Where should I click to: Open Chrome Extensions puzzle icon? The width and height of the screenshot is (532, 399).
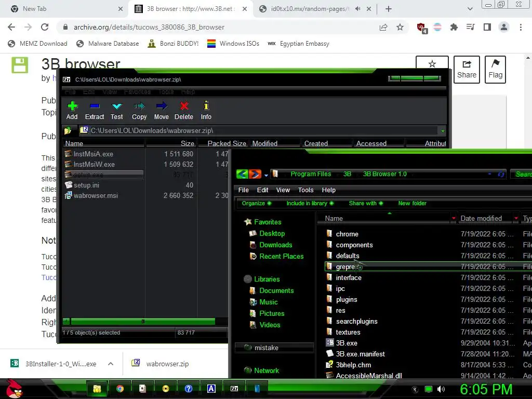[x=454, y=27]
